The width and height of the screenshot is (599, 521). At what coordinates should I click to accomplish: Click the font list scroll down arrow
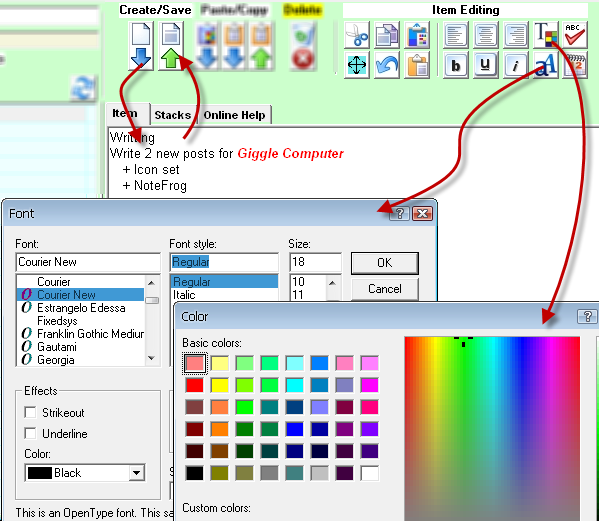click(152, 358)
